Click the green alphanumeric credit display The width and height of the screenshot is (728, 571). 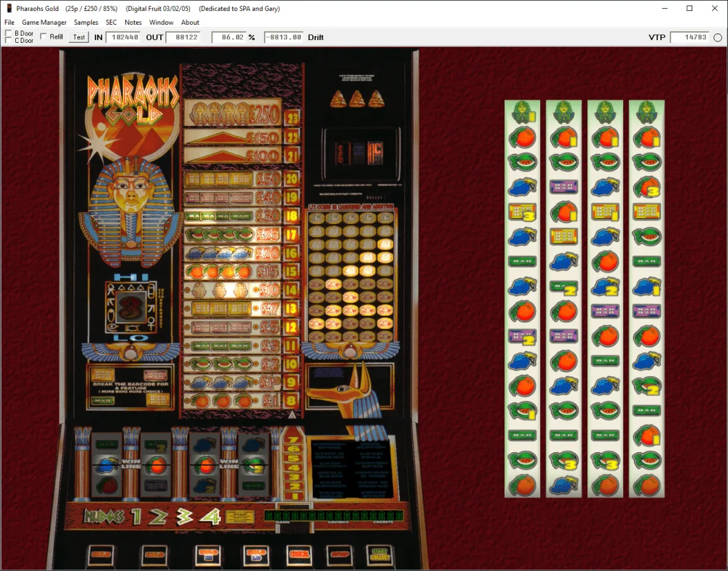coord(334,516)
